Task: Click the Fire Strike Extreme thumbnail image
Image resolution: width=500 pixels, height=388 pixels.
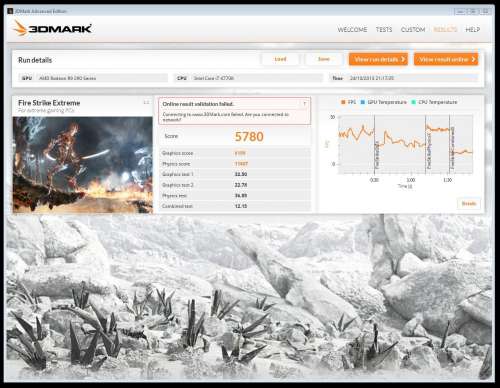Action: [x=83, y=165]
